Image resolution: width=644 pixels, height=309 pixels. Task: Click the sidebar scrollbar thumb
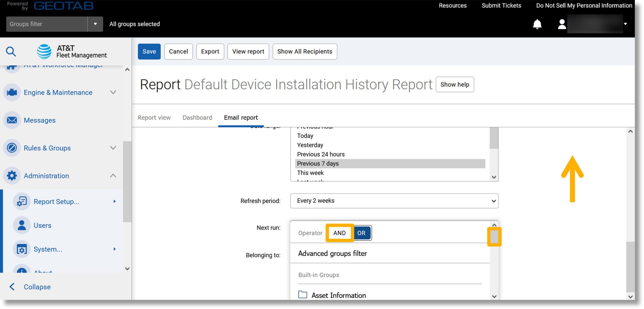[127, 181]
